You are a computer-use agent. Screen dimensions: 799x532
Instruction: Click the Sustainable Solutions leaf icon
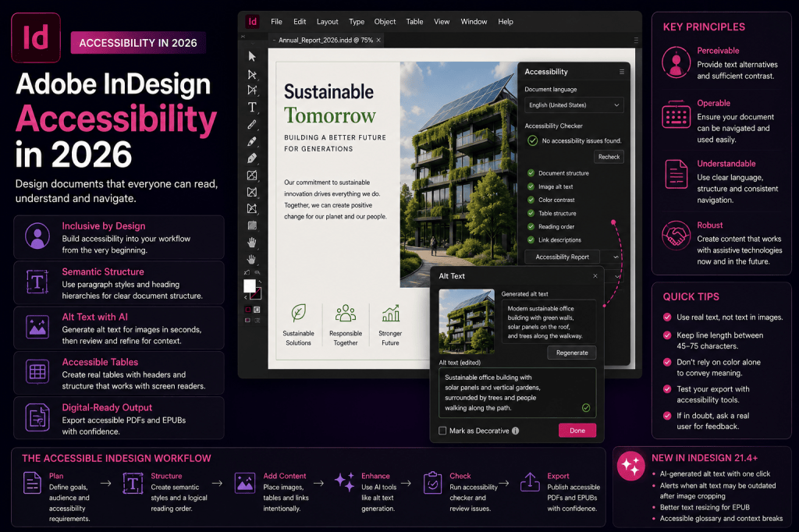click(x=299, y=313)
